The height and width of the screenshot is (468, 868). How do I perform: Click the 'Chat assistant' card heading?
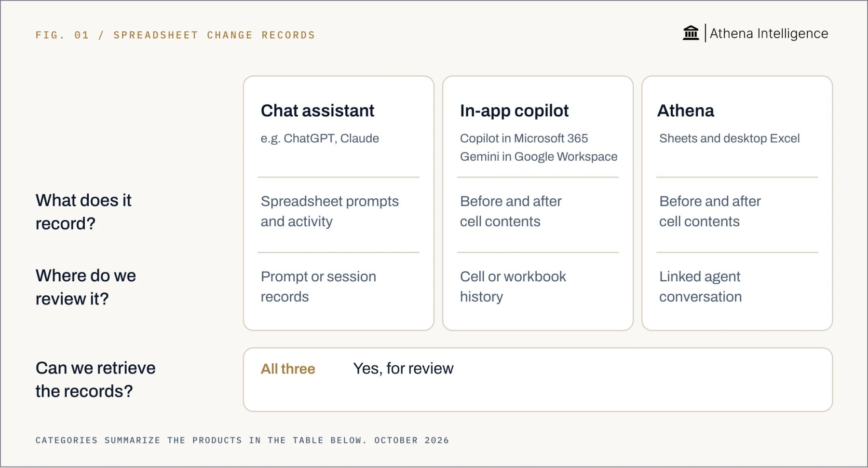[x=317, y=110]
